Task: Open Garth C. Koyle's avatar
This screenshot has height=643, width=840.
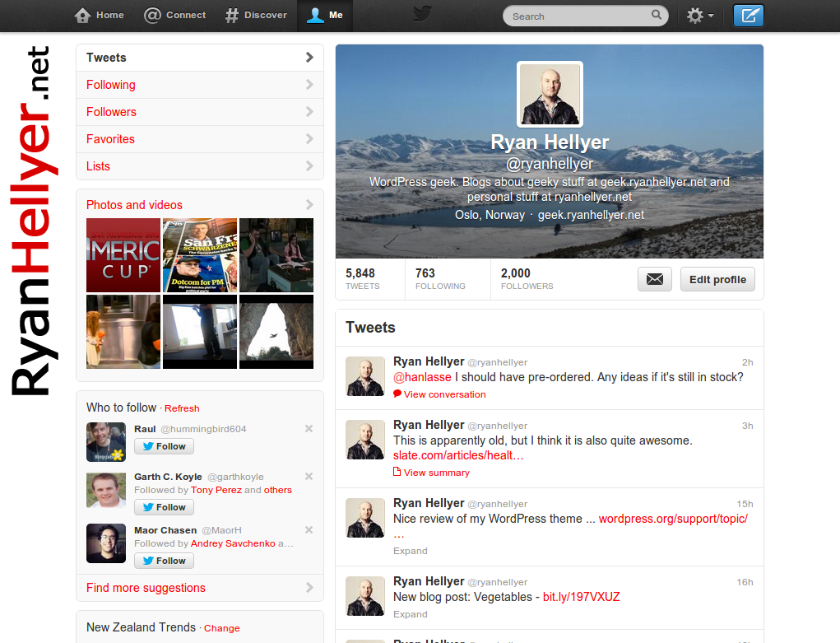Action: point(106,490)
